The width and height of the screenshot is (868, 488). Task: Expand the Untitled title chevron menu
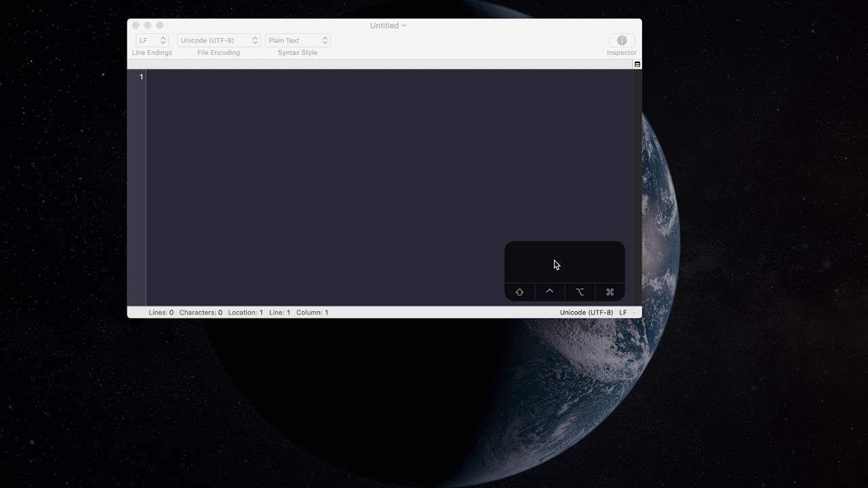tap(404, 25)
